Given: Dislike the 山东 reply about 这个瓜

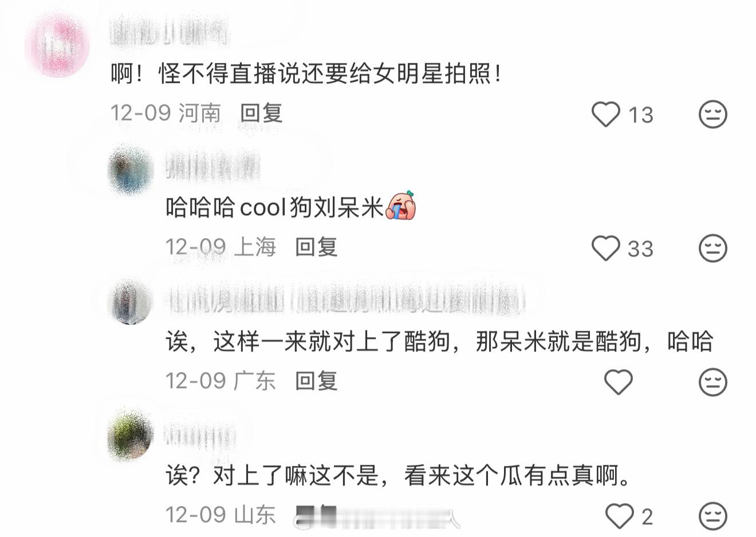Looking at the screenshot, I should click(x=713, y=516).
